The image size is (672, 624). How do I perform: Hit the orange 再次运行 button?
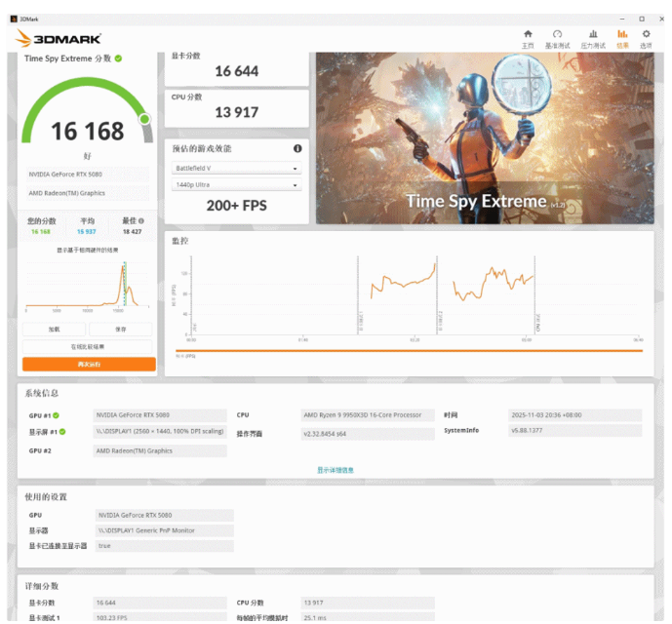[x=88, y=364]
